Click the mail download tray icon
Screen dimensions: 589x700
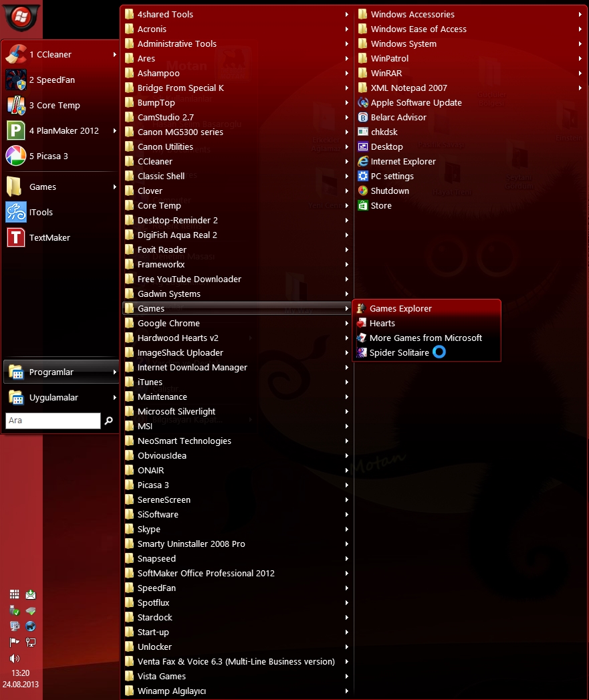pos(30,594)
